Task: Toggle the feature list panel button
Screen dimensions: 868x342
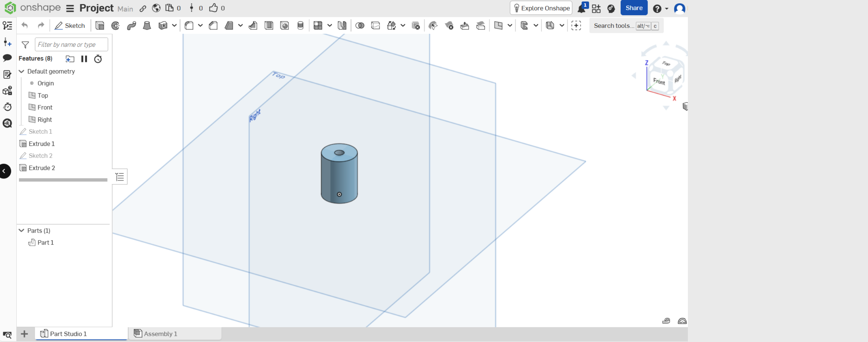Action: point(120,177)
